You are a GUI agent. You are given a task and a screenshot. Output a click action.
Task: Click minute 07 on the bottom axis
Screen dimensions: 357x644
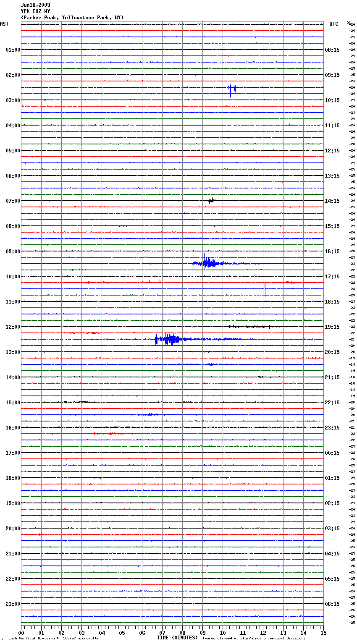[162, 633]
